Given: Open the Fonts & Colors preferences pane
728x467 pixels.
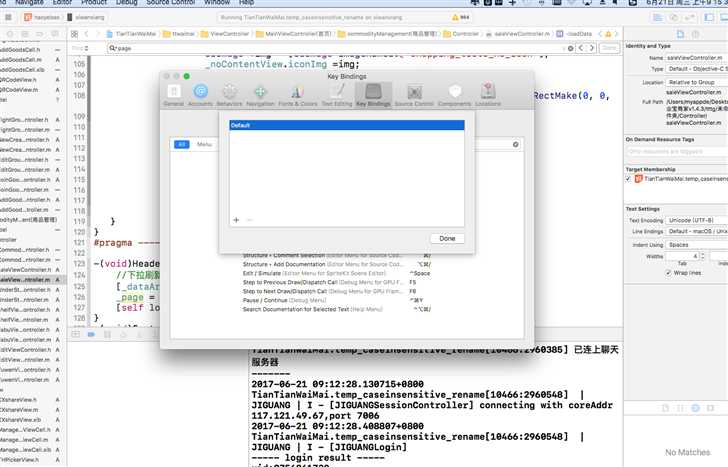Looking at the screenshot, I should point(298,95).
